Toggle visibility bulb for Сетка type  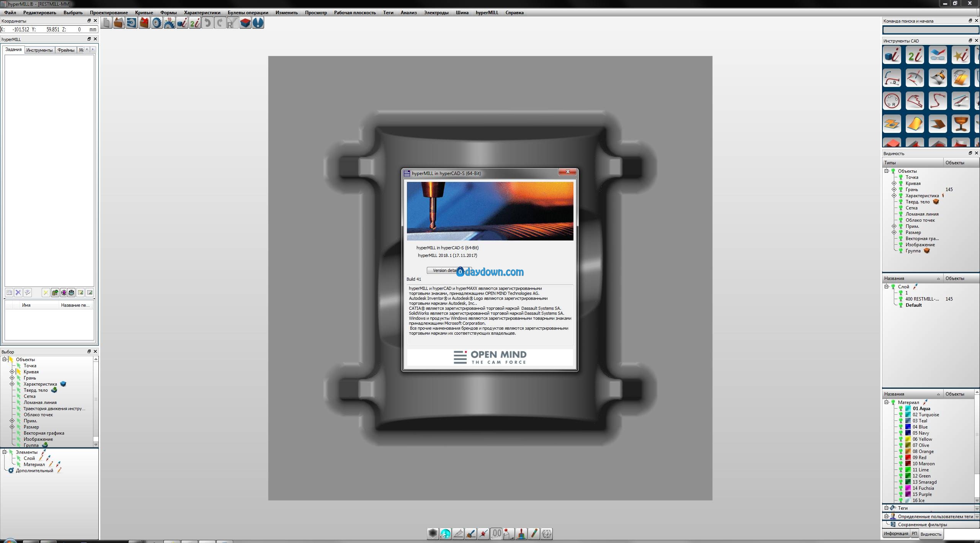pos(901,208)
